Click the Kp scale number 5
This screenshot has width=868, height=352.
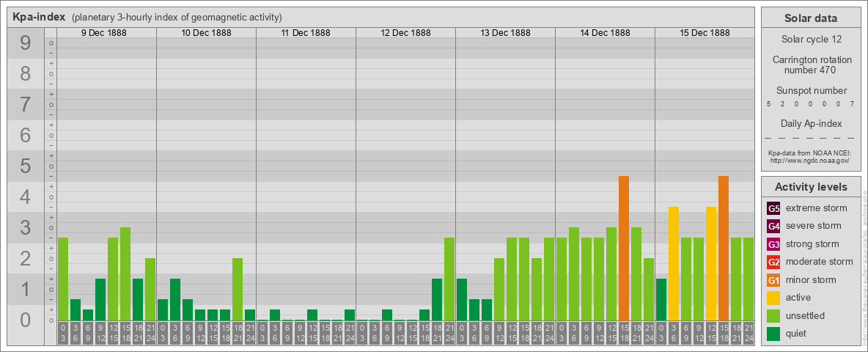click(26, 166)
